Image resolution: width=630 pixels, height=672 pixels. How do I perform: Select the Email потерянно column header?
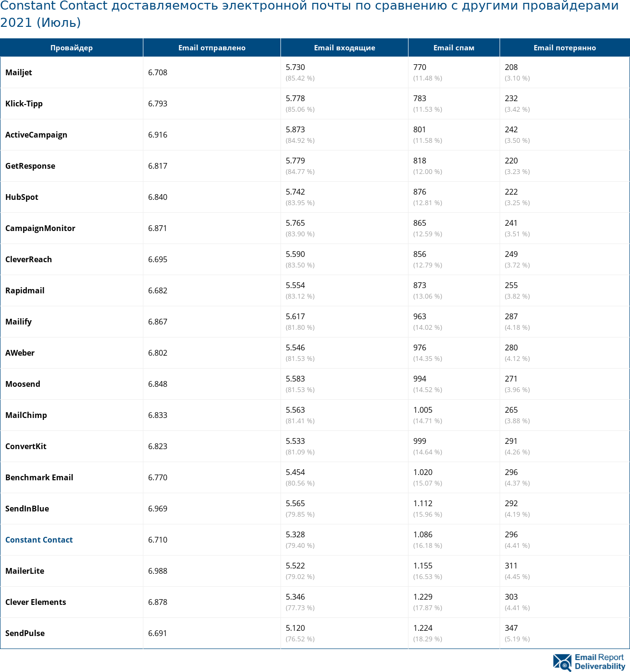coord(564,48)
